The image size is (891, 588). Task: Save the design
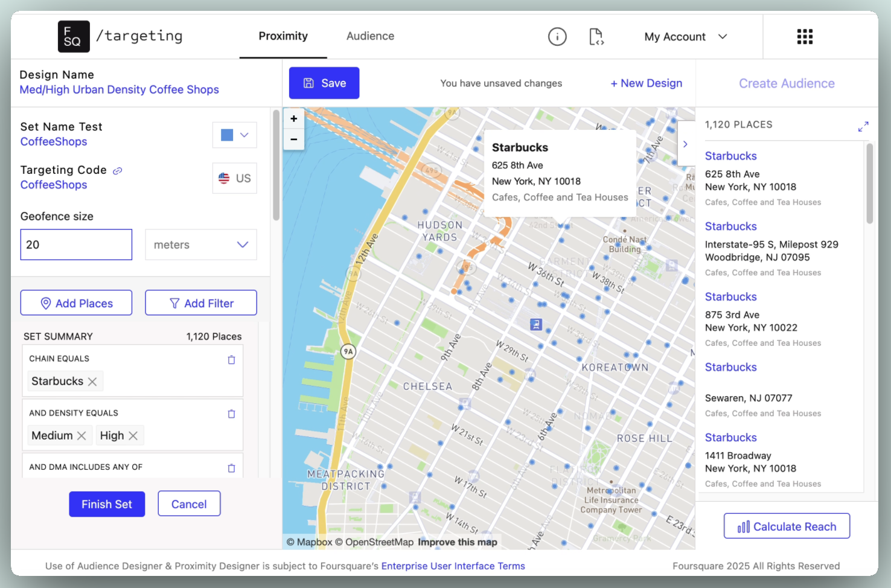(x=324, y=83)
